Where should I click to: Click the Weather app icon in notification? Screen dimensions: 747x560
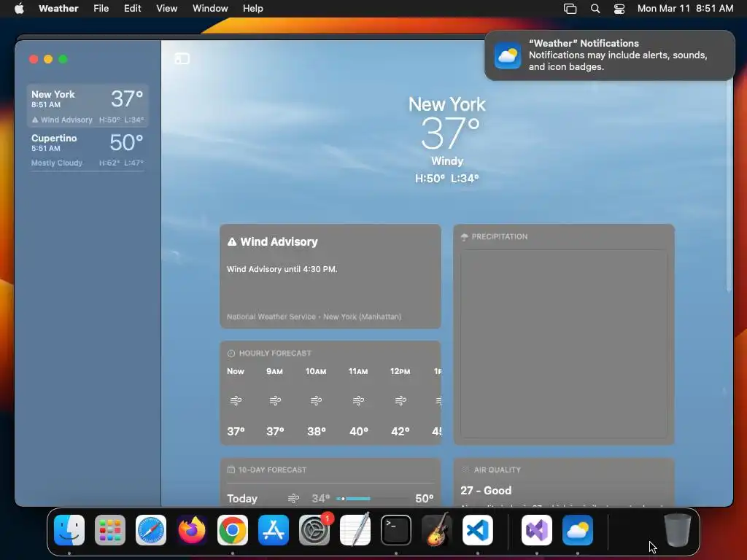click(508, 55)
